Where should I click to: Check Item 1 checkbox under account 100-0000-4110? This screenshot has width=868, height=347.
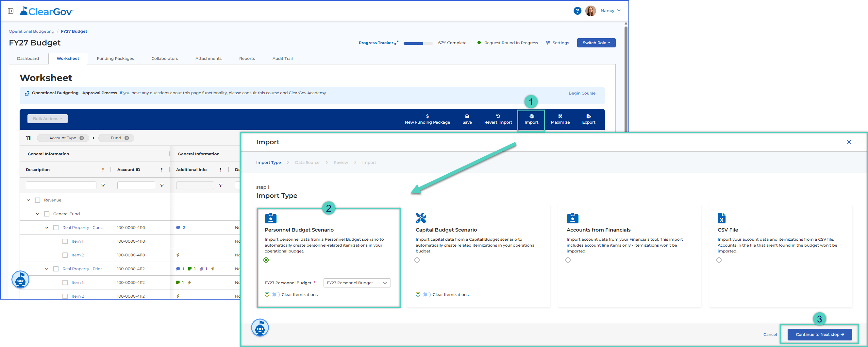pos(65,241)
